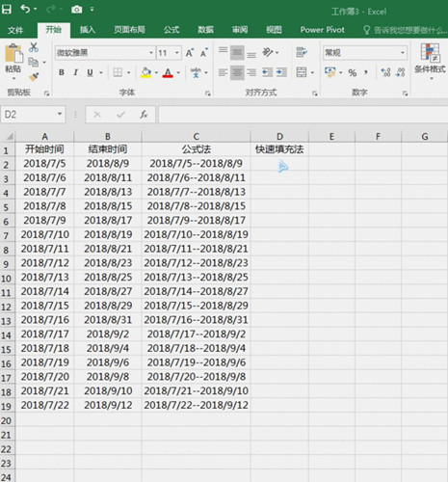This screenshot has width=448, height=482.
Task: Apply comma style
Action: tap(366, 73)
